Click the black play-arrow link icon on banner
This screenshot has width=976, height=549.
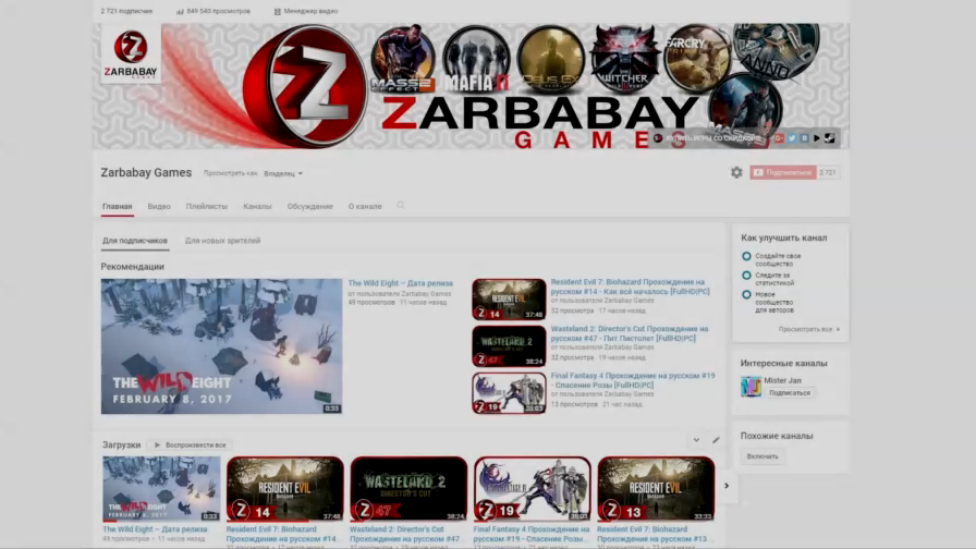coord(817,138)
